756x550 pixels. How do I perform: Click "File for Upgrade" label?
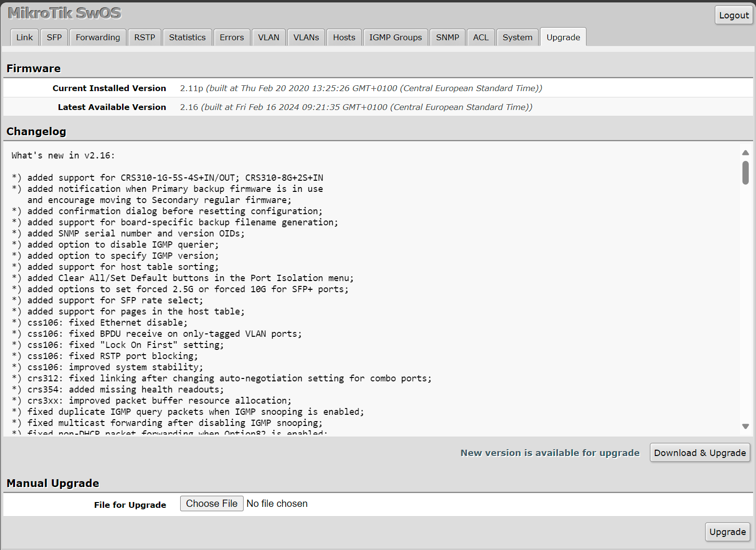coord(130,505)
